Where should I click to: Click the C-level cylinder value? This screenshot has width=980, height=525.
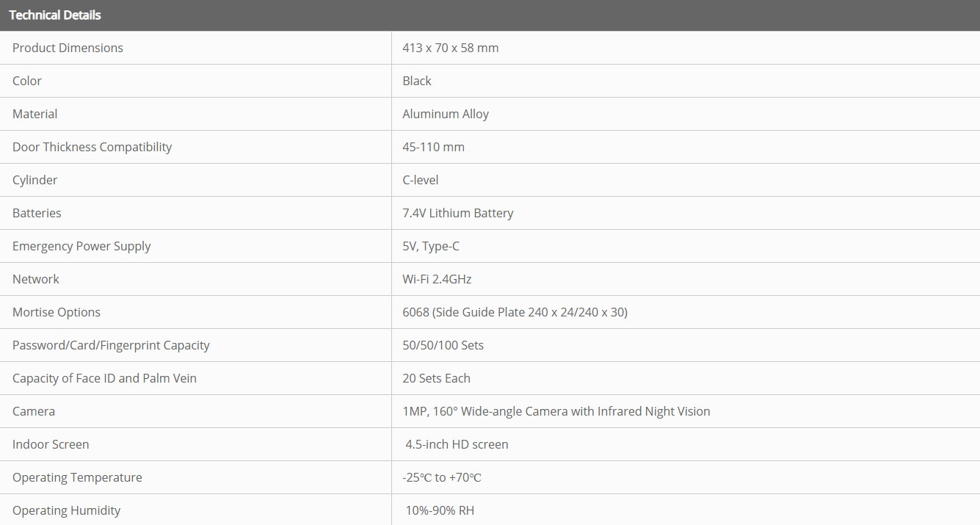pyautogui.click(x=420, y=180)
